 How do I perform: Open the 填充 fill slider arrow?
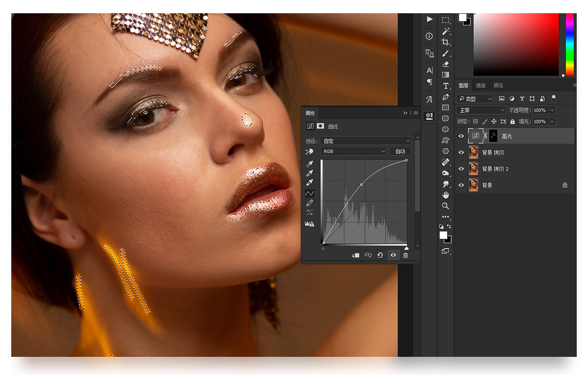[x=553, y=122]
